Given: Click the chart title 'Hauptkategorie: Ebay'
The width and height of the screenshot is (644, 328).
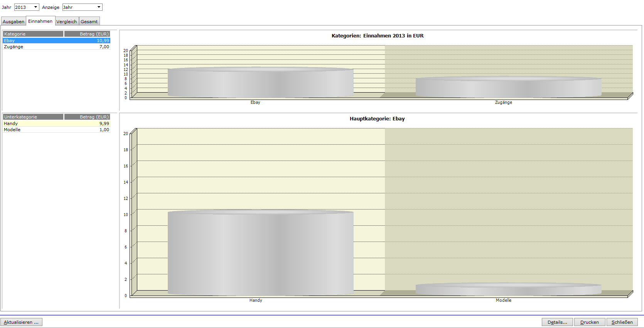Looking at the screenshot, I should (x=377, y=119).
